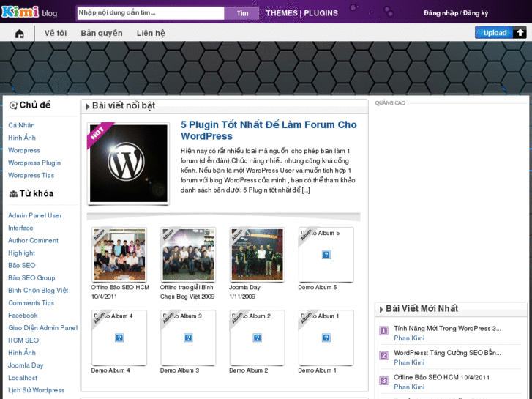532x399 pixels.
Task: Click the Admin Panel User tag
Action: [x=35, y=215]
